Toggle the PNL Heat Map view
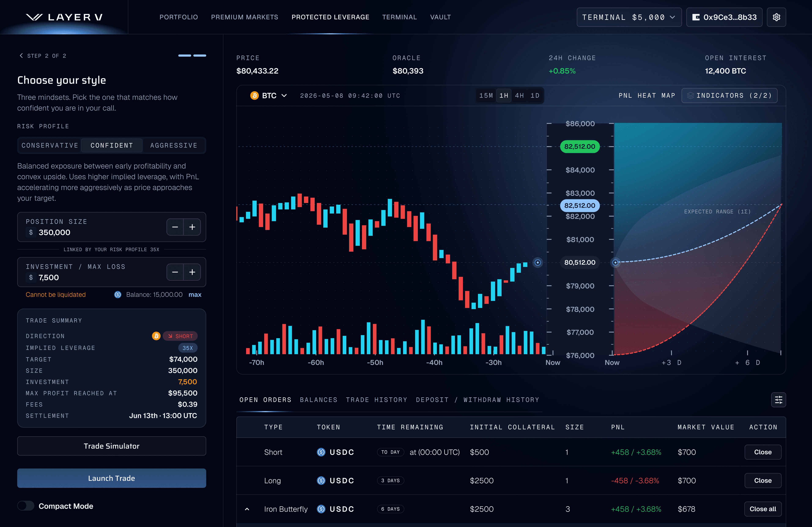Screen dimensions: 812x527 (x=647, y=96)
